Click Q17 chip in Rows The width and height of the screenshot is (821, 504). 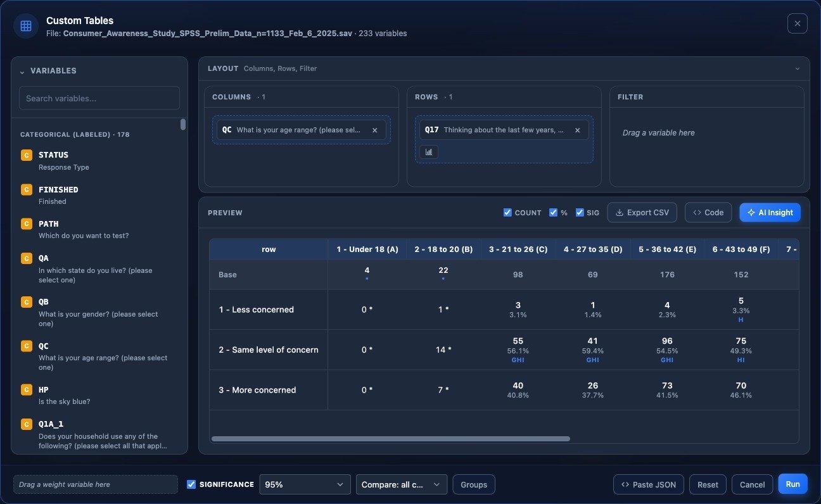(504, 130)
